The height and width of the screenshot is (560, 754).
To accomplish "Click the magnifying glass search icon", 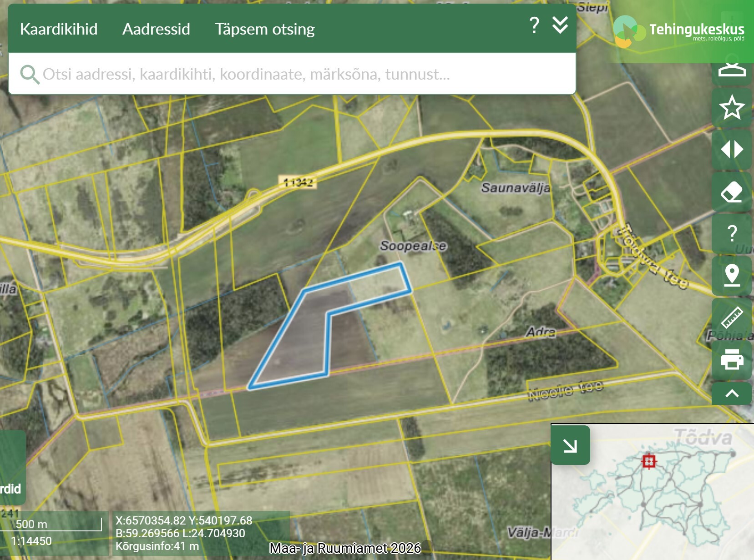I will (x=30, y=74).
